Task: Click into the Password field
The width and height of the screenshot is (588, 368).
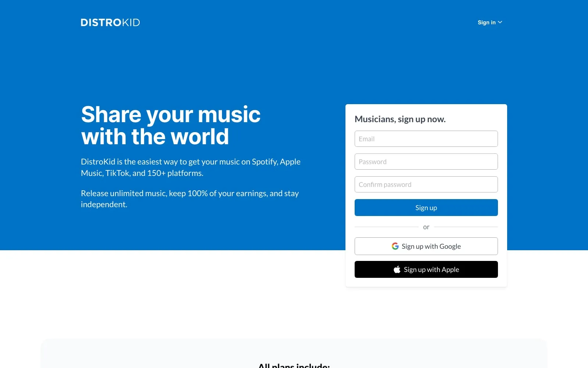Action: (426, 162)
